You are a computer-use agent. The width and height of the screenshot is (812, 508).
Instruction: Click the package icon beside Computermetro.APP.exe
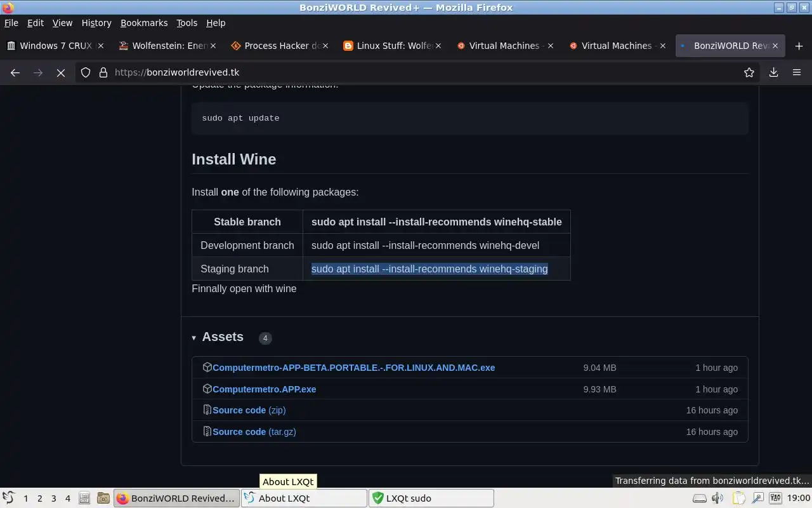(x=207, y=389)
